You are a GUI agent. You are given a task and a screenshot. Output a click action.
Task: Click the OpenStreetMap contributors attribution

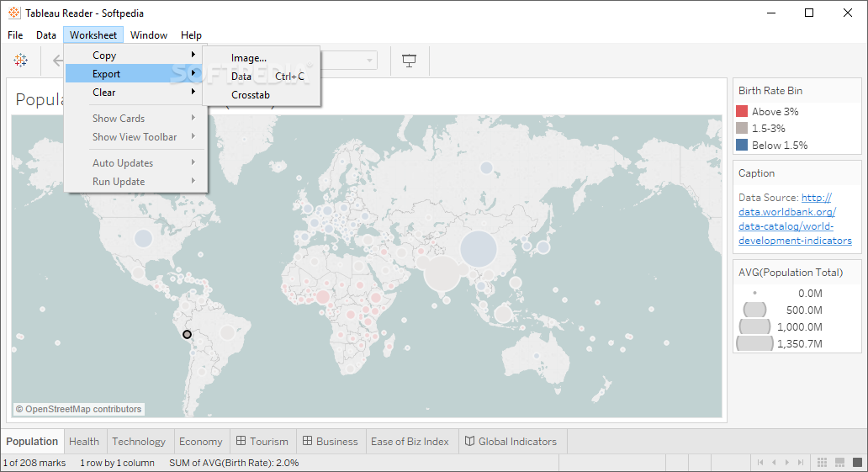78,409
